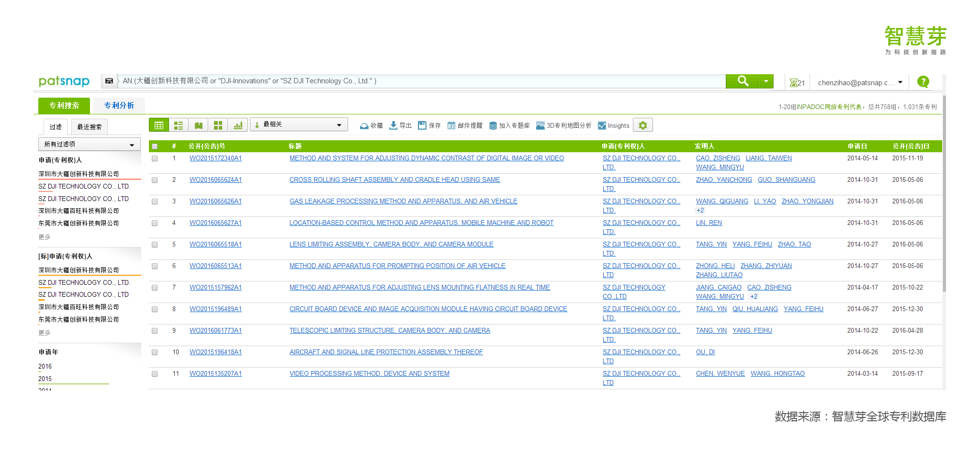Open inventor link ZHONG, HELI
This screenshot has width=980, height=449.
click(715, 266)
